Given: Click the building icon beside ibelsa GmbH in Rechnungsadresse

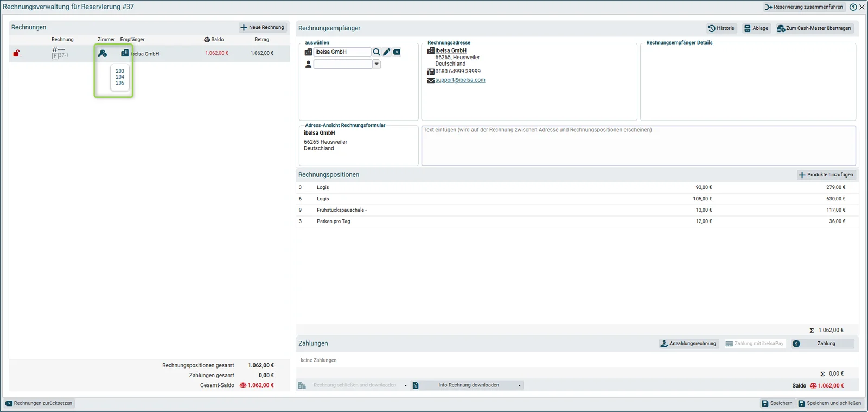Looking at the screenshot, I should pos(431,50).
